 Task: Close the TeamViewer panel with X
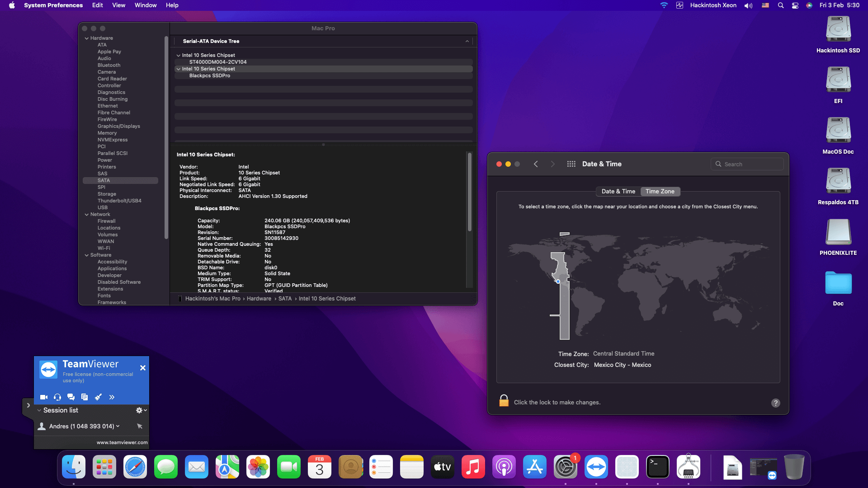click(x=143, y=368)
